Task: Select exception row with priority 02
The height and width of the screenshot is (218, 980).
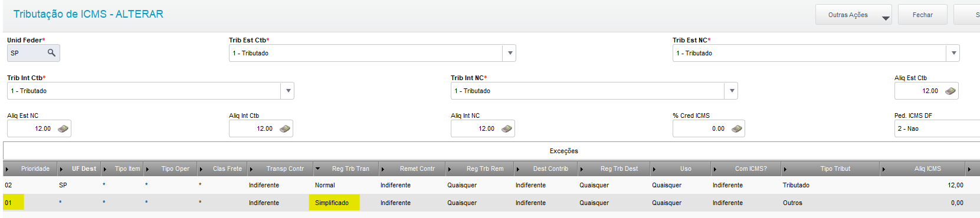Action: 491,185
